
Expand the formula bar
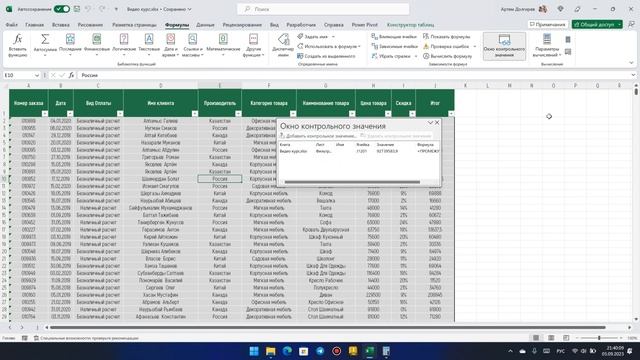[x=633, y=75]
